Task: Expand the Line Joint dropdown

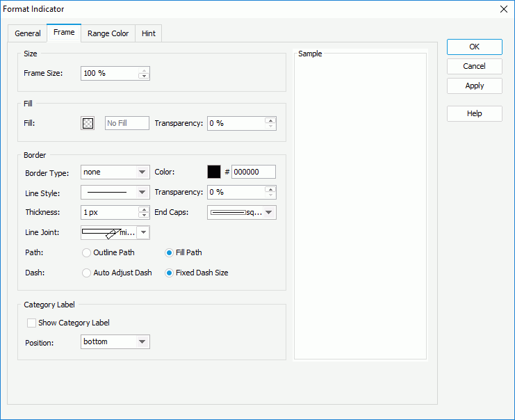Action: (142, 233)
